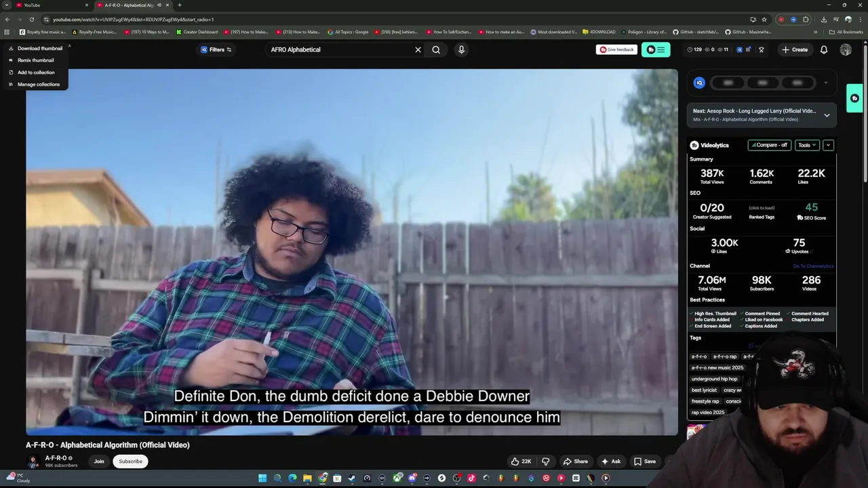Click the Join channel button

tap(99, 462)
